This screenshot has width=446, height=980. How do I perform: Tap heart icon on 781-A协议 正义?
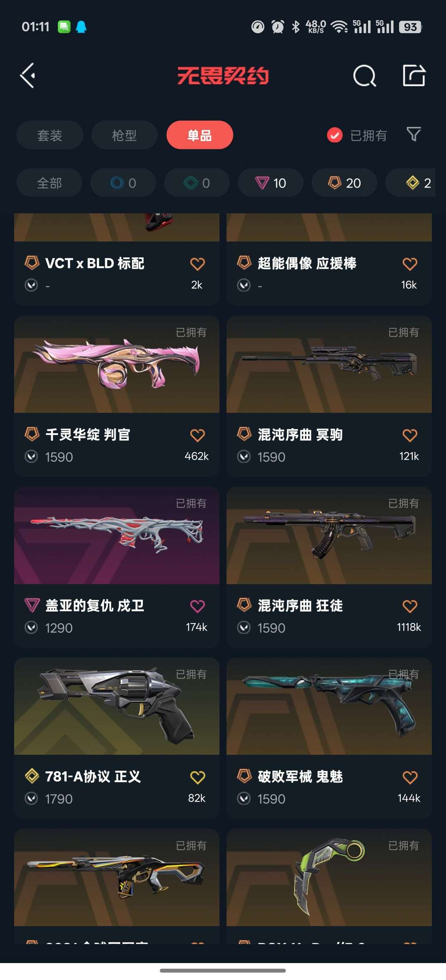pos(197,777)
